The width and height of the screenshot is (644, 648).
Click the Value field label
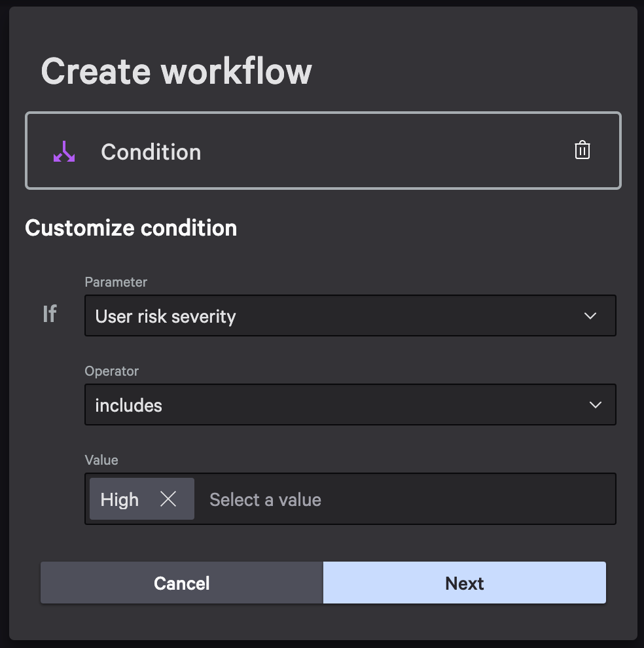point(101,460)
